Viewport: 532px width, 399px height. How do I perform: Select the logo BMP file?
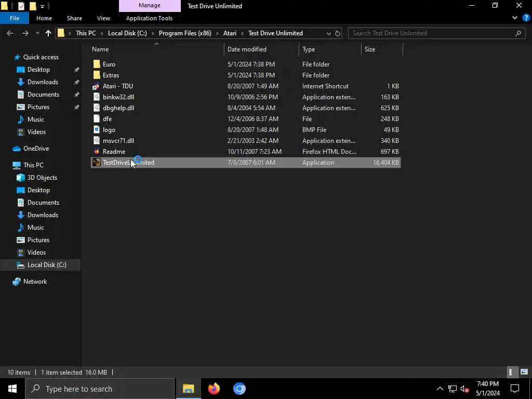[246, 129]
